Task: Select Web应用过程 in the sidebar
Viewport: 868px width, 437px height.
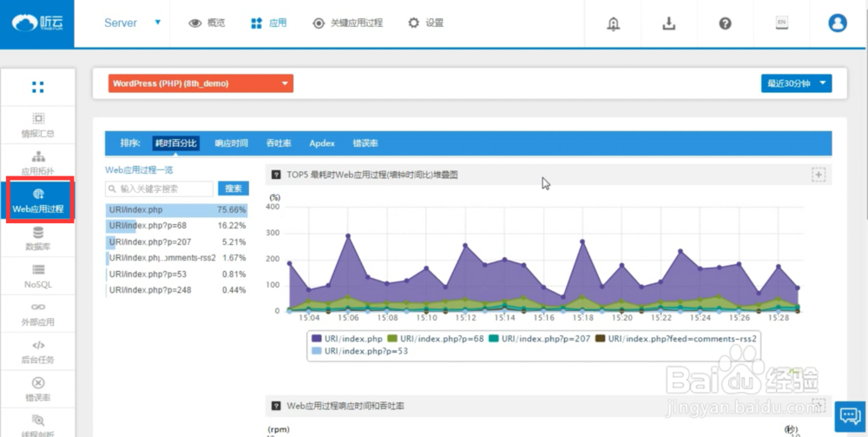Action: [x=38, y=201]
